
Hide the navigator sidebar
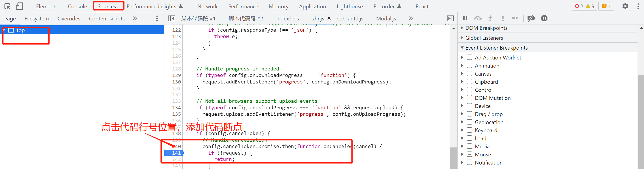(x=172, y=18)
